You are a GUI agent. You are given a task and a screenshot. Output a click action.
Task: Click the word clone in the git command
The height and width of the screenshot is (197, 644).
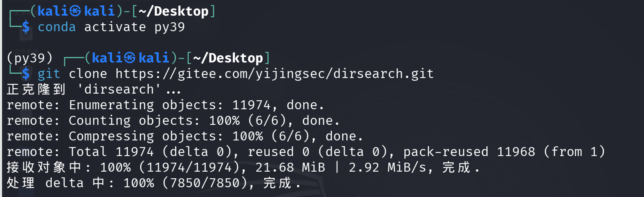tap(88, 74)
